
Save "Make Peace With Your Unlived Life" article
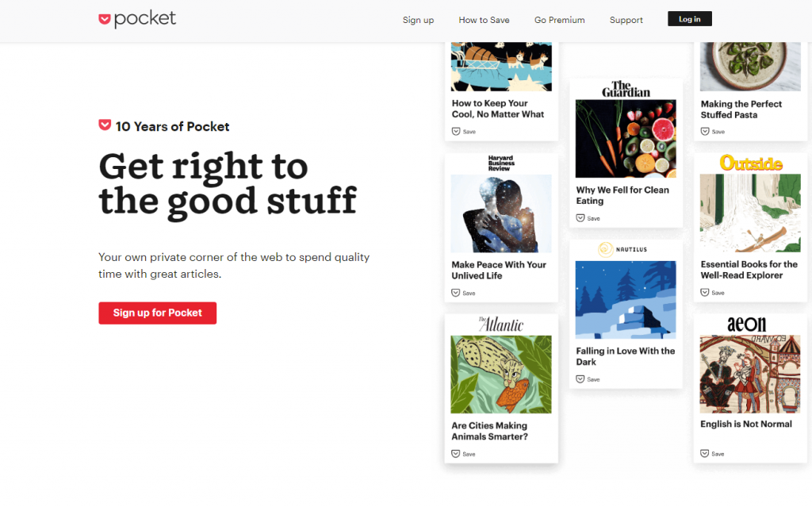point(464,293)
